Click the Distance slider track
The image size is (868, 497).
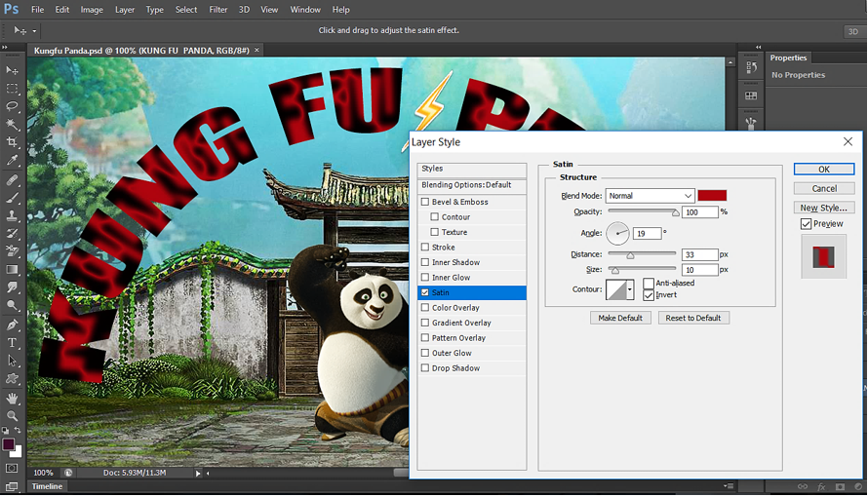(x=642, y=253)
